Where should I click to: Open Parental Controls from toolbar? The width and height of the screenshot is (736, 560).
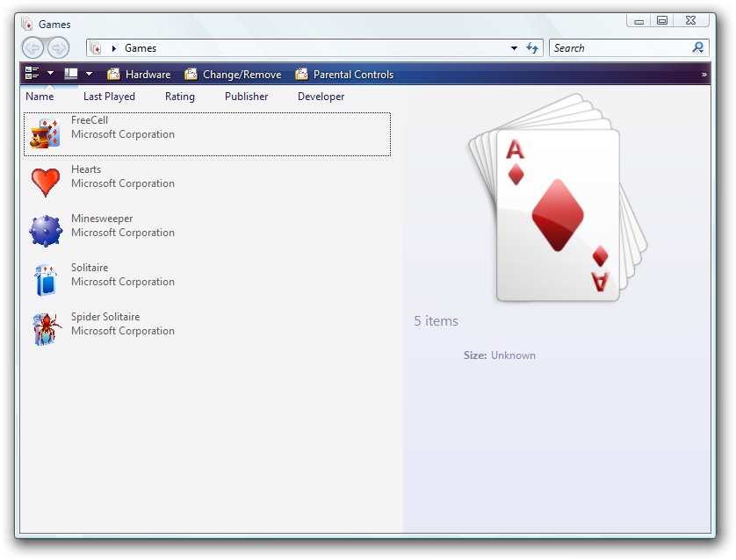coord(344,75)
